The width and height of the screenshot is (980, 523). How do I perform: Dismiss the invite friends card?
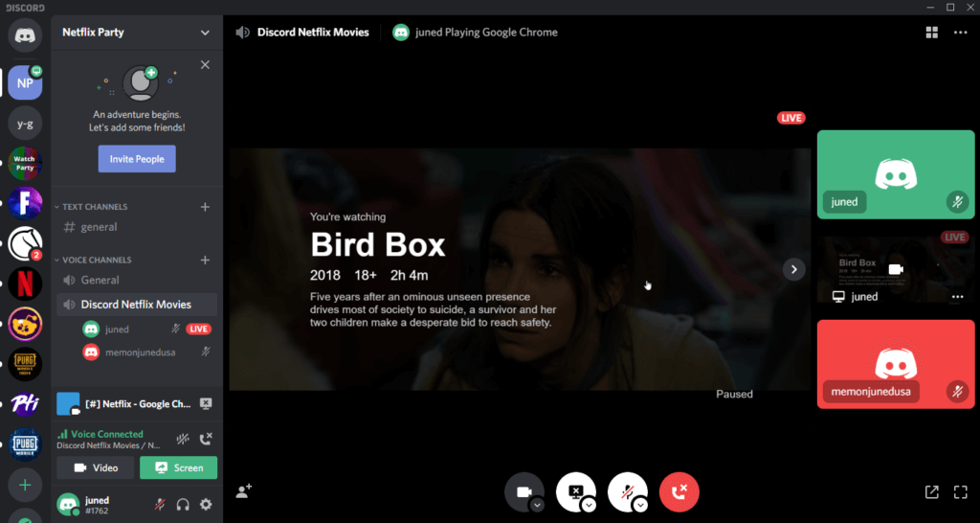pyautogui.click(x=205, y=64)
